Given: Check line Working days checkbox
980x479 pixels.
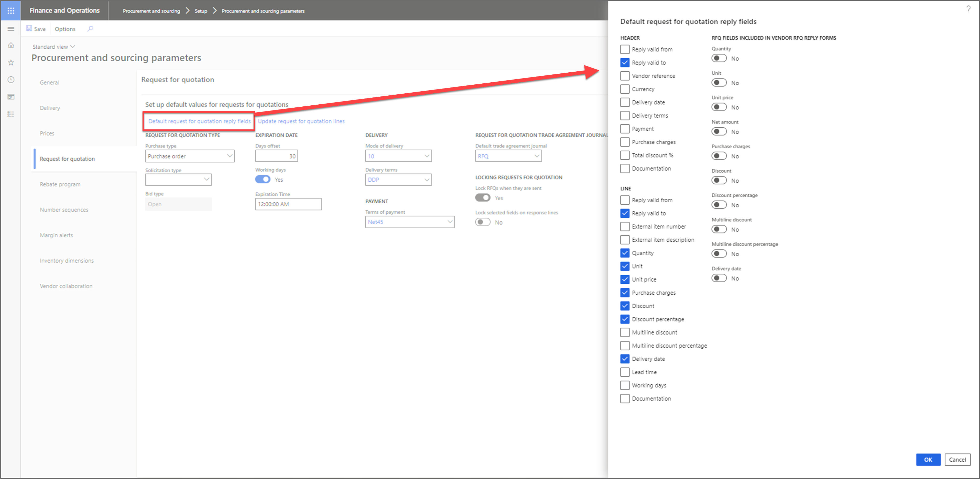Looking at the screenshot, I should (x=625, y=385).
